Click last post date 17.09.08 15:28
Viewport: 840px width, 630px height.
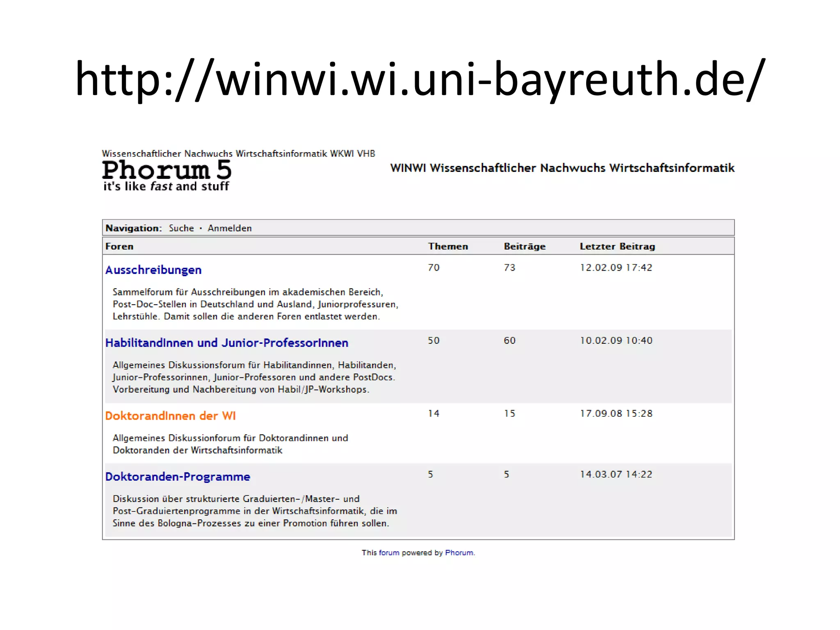[616, 413]
